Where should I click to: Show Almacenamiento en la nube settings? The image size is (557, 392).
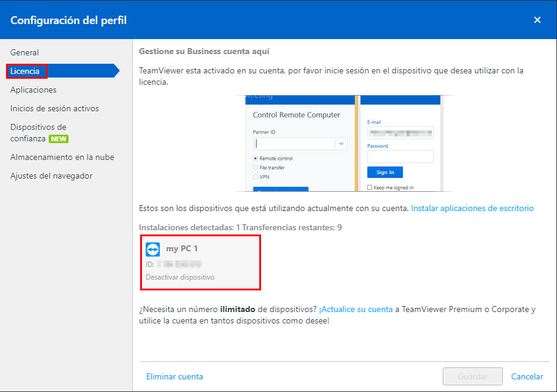62,157
